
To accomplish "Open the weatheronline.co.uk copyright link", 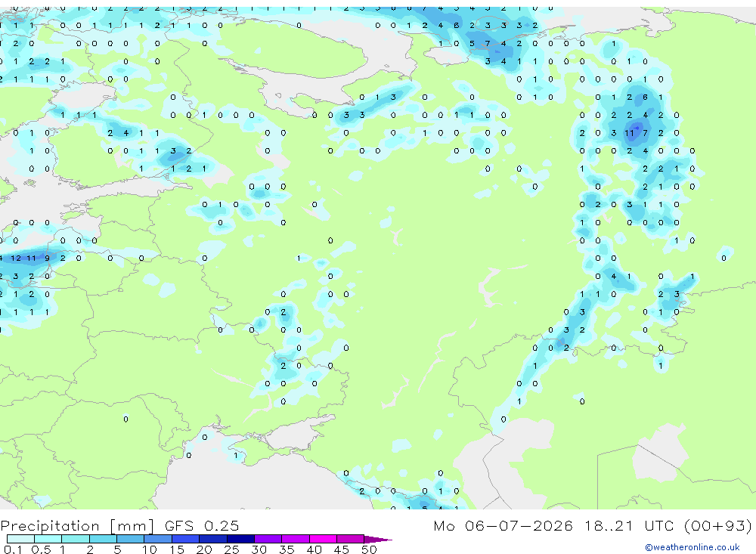I will coord(692,547).
